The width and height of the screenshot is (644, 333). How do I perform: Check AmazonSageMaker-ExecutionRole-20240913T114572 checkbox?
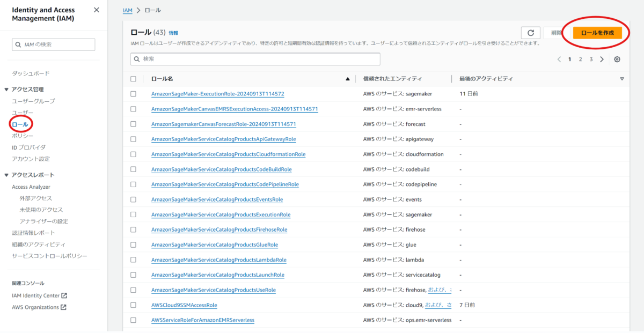(x=133, y=94)
